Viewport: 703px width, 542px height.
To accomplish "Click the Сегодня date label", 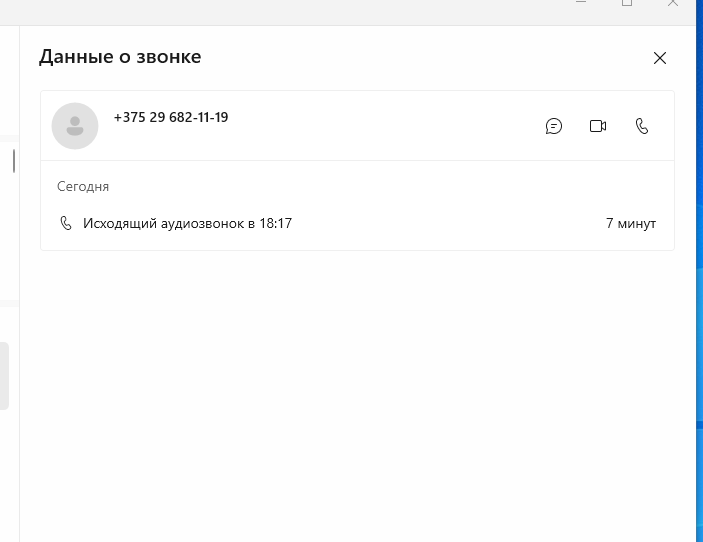I will coord(83,186).
